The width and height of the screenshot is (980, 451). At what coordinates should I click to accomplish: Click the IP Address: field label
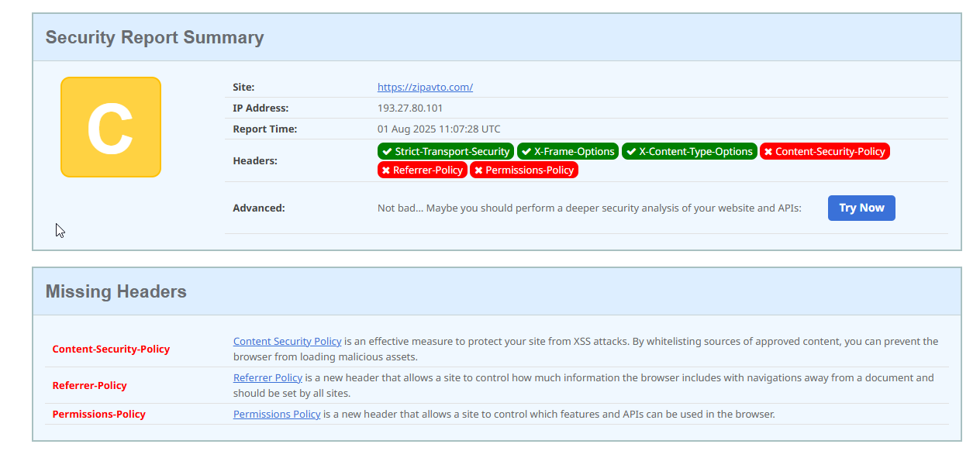tap(261, 108)
